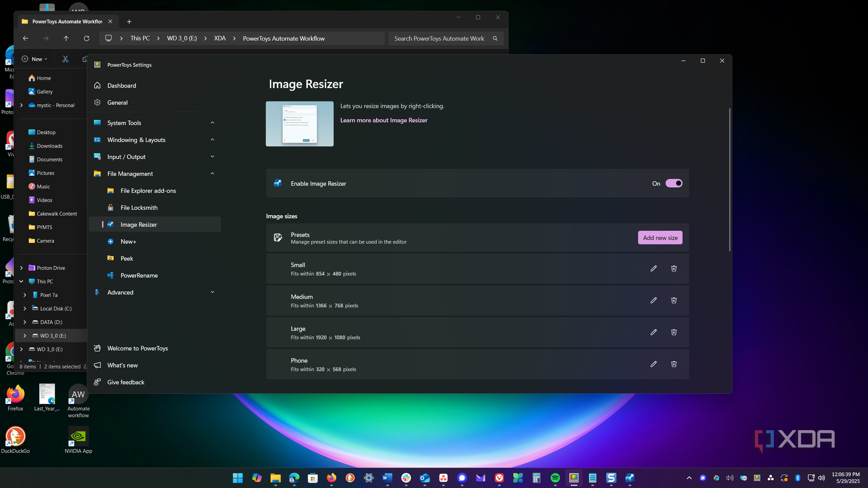The width and height of the screenshot is (868, 488).
Task: Collapse This PC in File Explorer tree
Action: coord(22,281)
